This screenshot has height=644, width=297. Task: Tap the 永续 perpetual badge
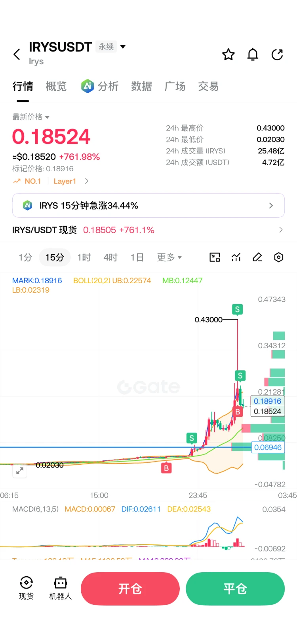[106, 47]
